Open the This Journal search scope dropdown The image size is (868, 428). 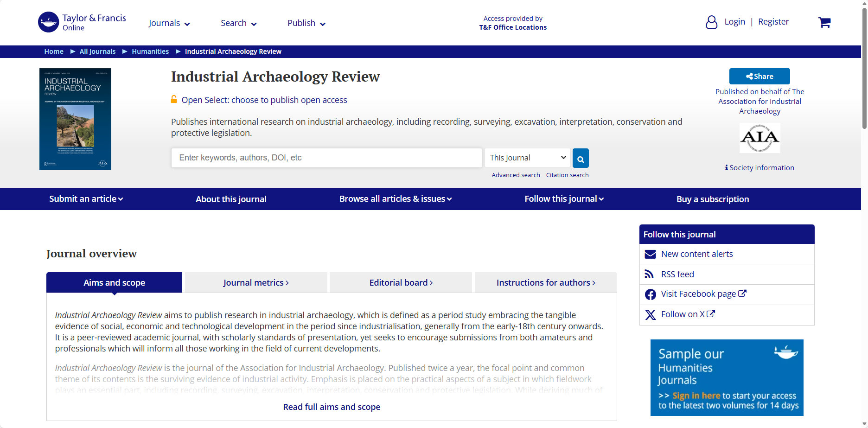[x=528, y=158]
